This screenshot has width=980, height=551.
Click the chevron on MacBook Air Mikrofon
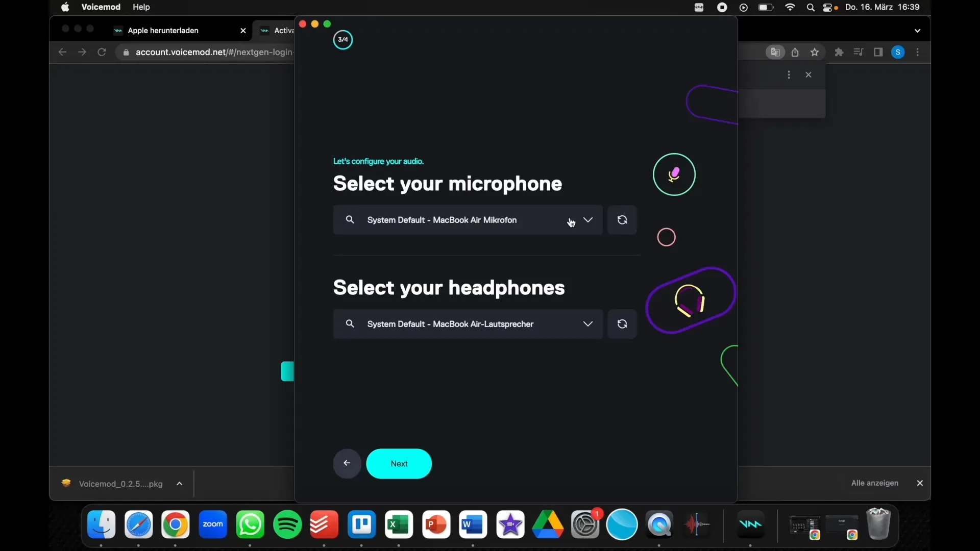pyautogui.click(x=587, y=220)
